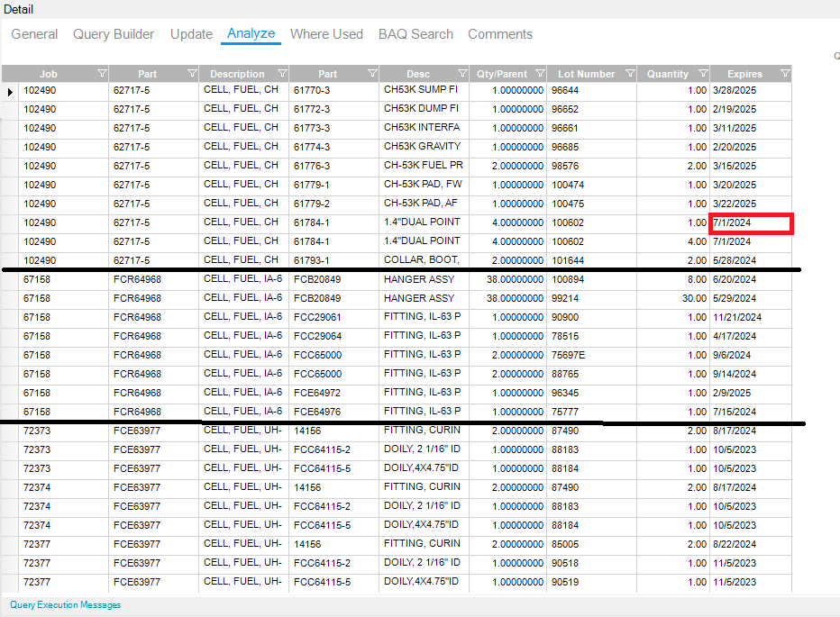
Task: Sort by the Description column header
Action: 237,74
